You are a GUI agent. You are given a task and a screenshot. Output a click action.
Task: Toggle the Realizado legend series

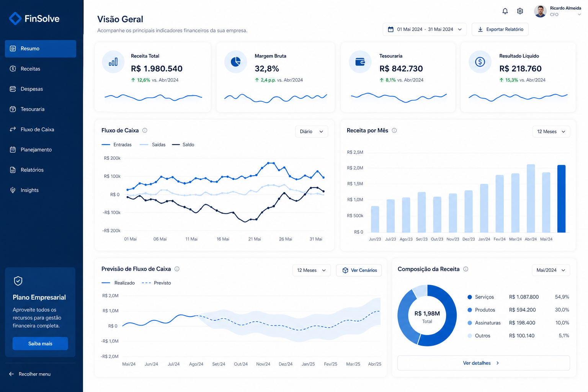tap(118, 283)
